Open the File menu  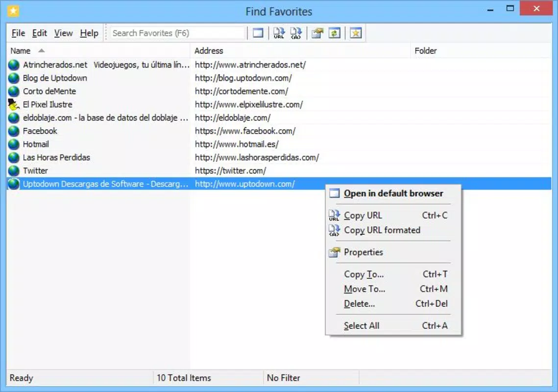pos(18,33)
